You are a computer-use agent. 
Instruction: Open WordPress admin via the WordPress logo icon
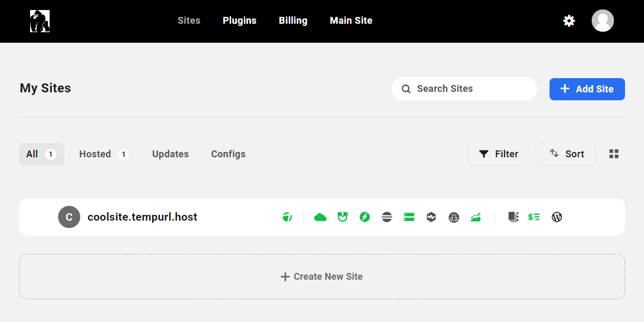click(557, 217)
